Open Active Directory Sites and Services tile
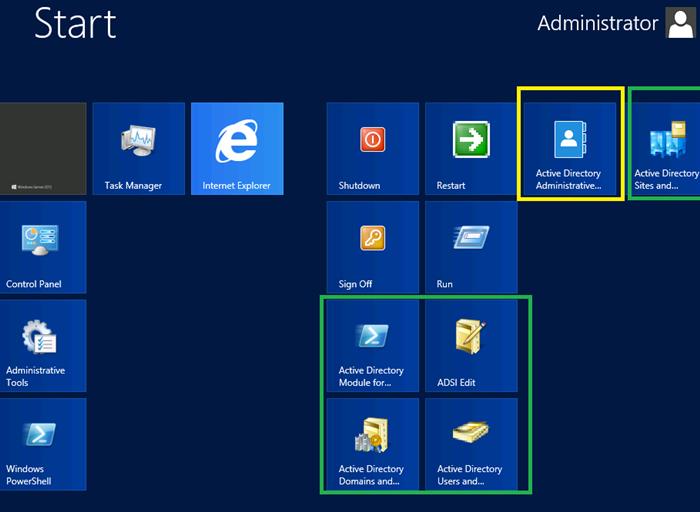The image size is (700, 512). point(666,149)
